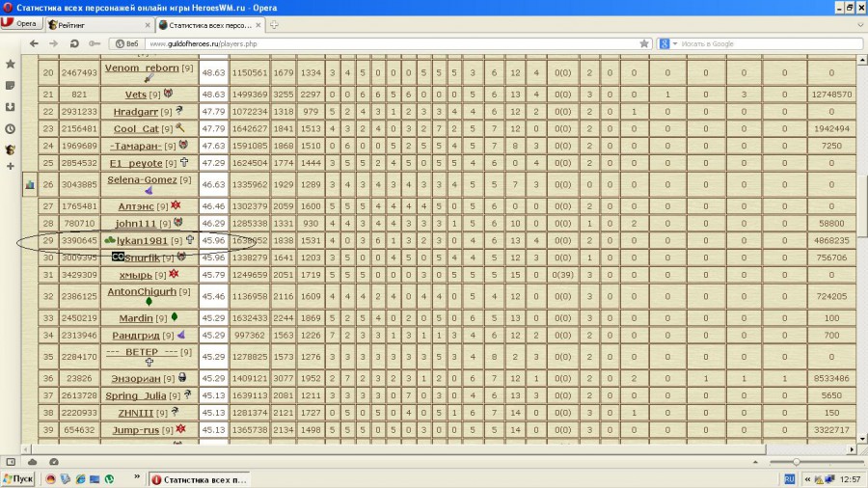Focus the Google search field

click(x=770, y=43)
